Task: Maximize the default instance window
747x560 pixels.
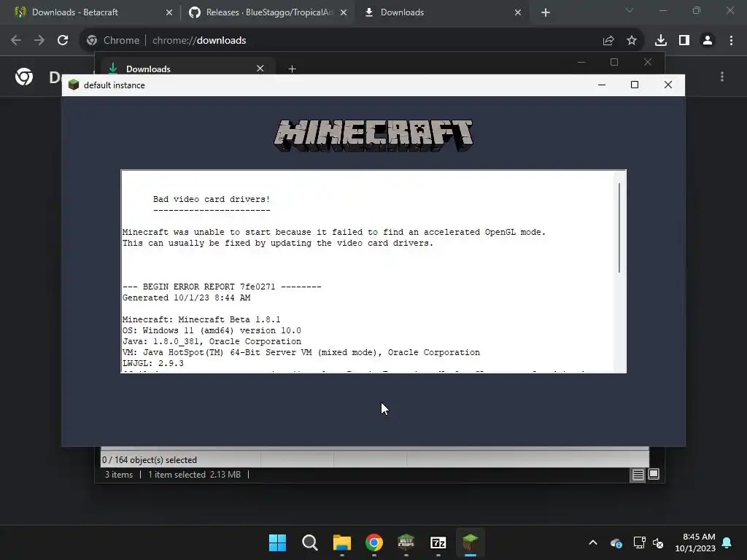Action: coord(635,85)
